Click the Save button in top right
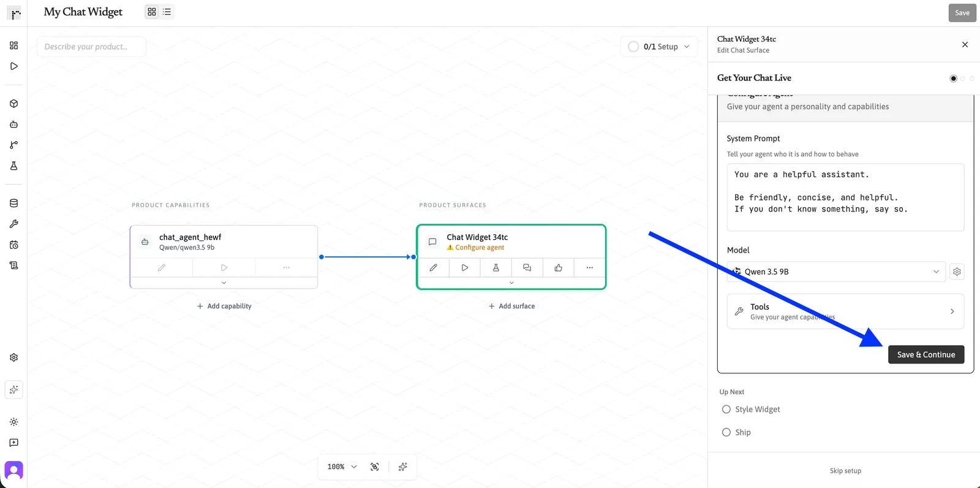980x488 pixels. pos(962,13)
